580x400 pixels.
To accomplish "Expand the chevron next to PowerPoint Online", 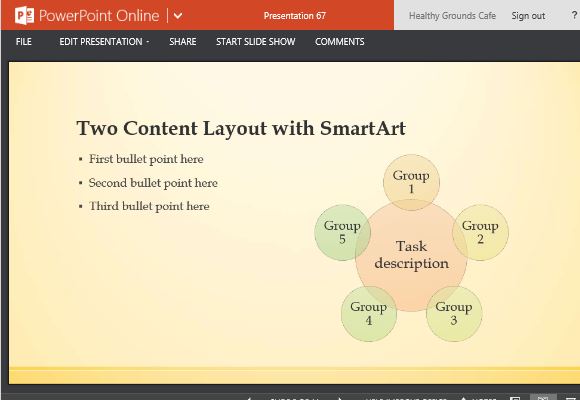I will click(178, 16).
